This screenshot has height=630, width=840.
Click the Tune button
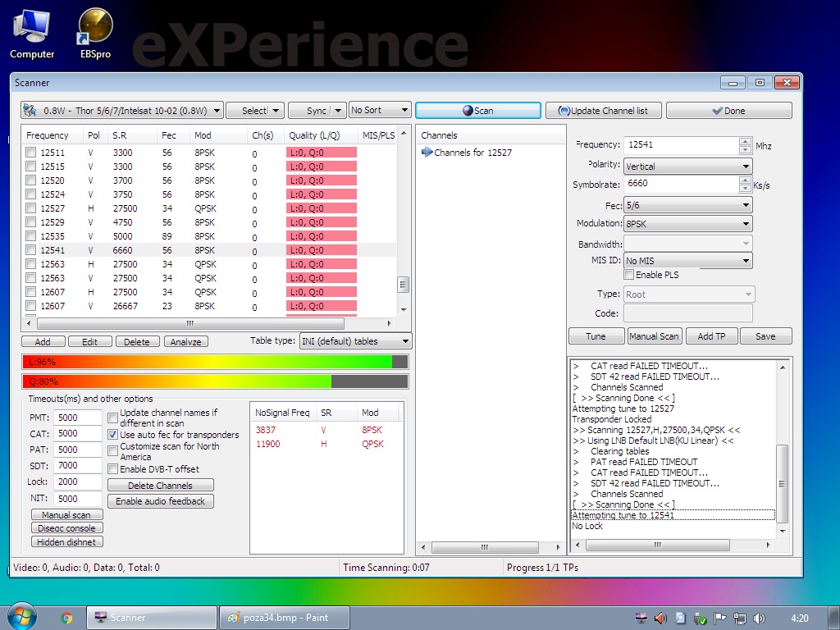coord(596,336)
